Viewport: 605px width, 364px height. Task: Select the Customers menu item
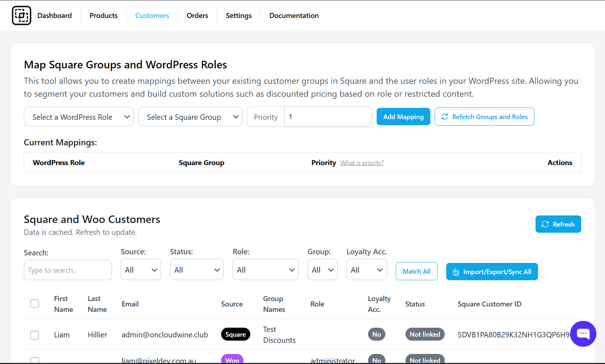[152, 15]
